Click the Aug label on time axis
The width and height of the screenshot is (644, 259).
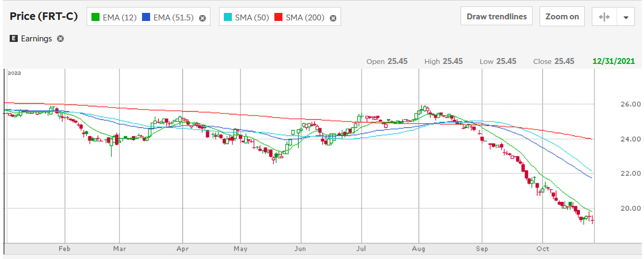pyautogui.click(x=419, y=249)
